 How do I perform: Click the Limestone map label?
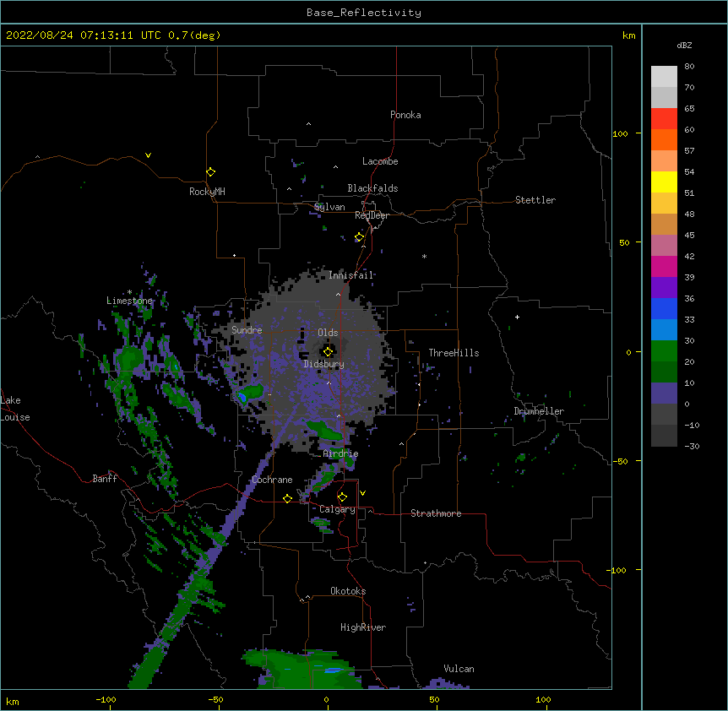pyautogui.click(x=129, y=301)
